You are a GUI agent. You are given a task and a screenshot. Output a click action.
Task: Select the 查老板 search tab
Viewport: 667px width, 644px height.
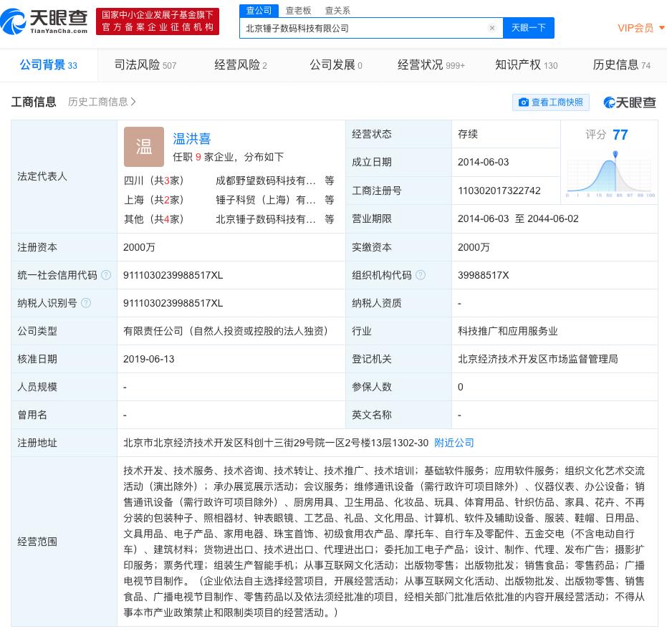(x=298, y=10)
